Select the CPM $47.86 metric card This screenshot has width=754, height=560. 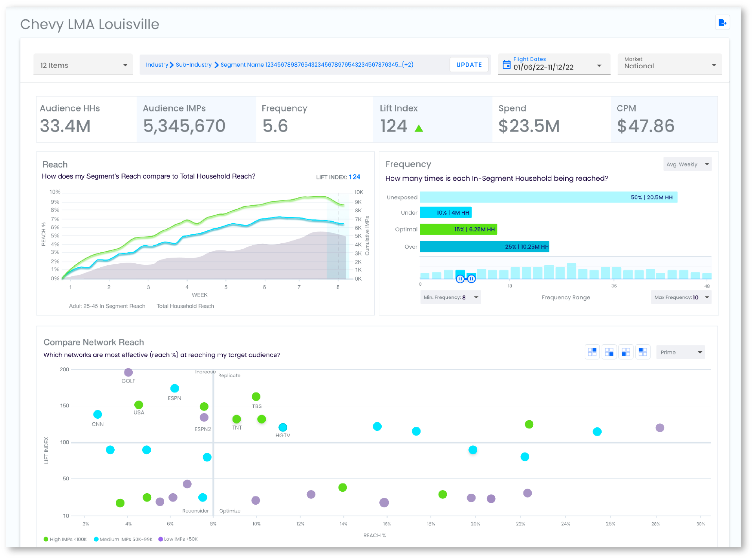coord(664,119)
